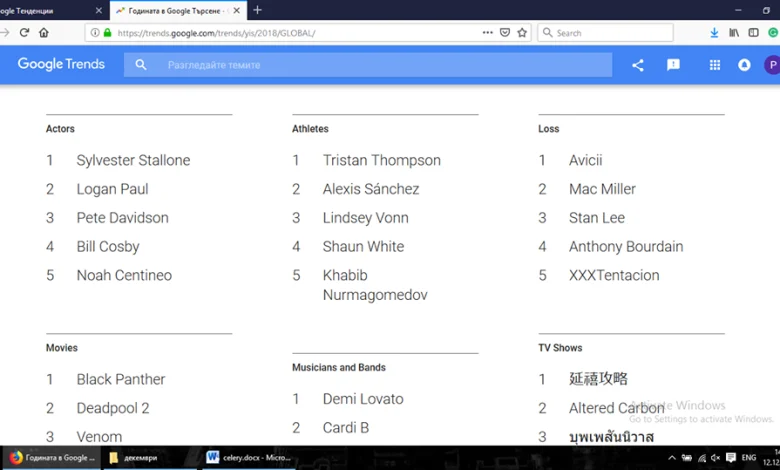Toggle the Firefox sidebar icon
The width and height of the screenshot is (780, 470).
tap(754, 33)
